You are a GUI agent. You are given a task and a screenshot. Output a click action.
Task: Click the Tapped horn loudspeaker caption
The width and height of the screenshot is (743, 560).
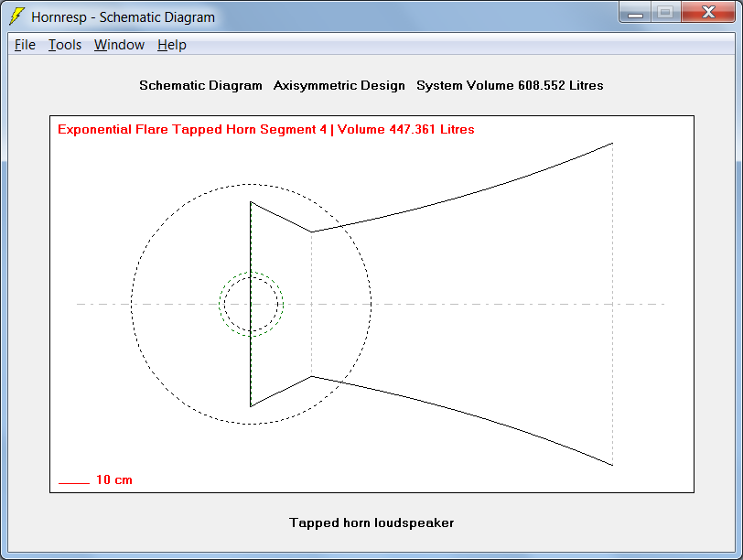(x=371, y=522)
